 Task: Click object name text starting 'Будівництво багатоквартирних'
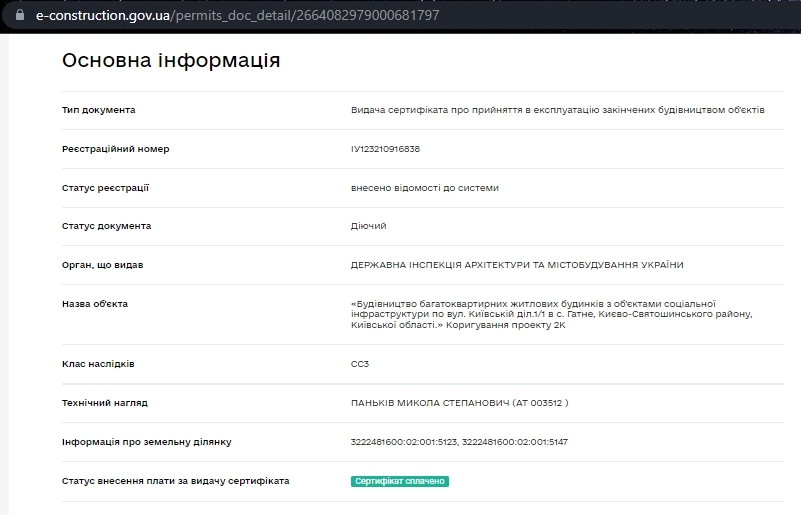coord(552,314)
